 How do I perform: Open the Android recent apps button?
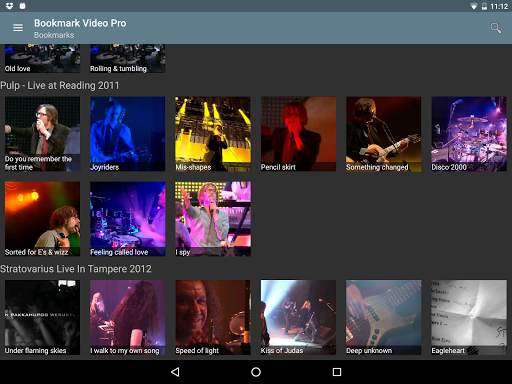pos(337,372)
